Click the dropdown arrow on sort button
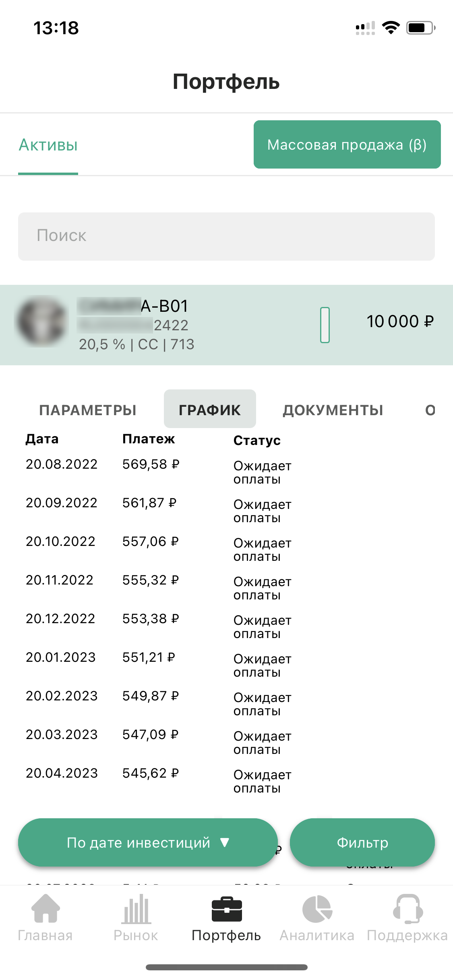This screenshot has width=453, height=980. (x=225, y=842)
